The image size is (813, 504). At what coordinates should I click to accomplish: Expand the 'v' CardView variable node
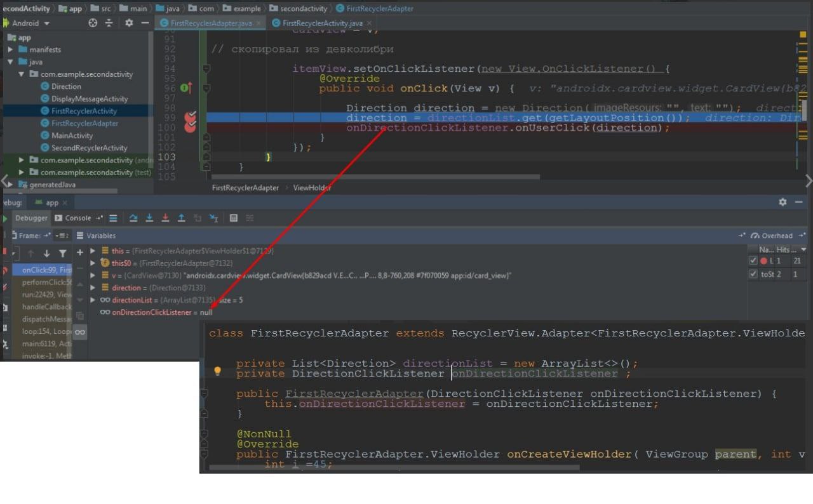pos(93,275)
